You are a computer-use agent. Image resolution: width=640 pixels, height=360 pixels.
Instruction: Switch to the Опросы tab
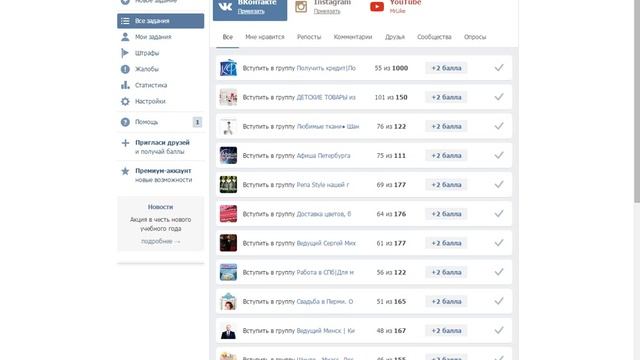(x=475, y=37)
